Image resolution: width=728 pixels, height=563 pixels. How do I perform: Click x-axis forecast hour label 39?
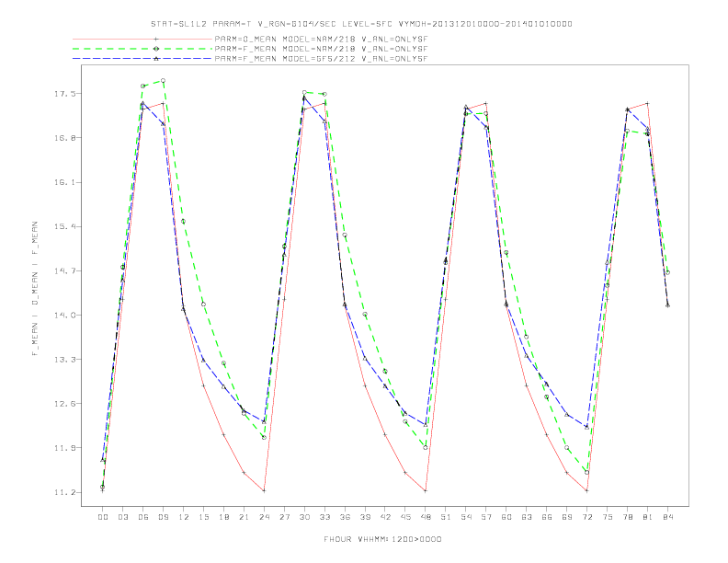[365, 517]
